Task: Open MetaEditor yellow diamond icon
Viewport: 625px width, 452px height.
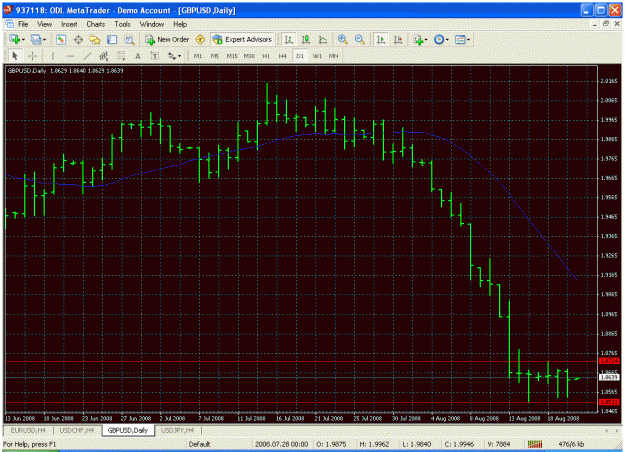Action: point(200,39)
